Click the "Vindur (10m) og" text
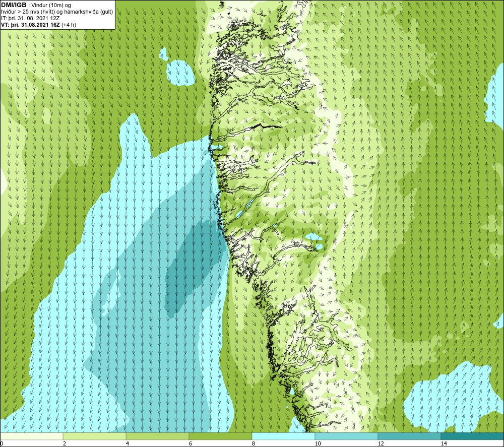 [51, 6]
